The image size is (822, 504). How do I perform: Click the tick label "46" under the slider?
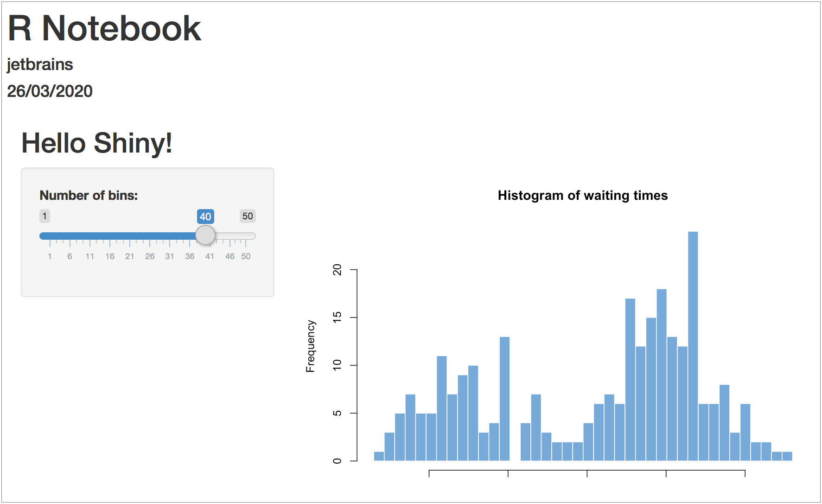tap(230, 255)
